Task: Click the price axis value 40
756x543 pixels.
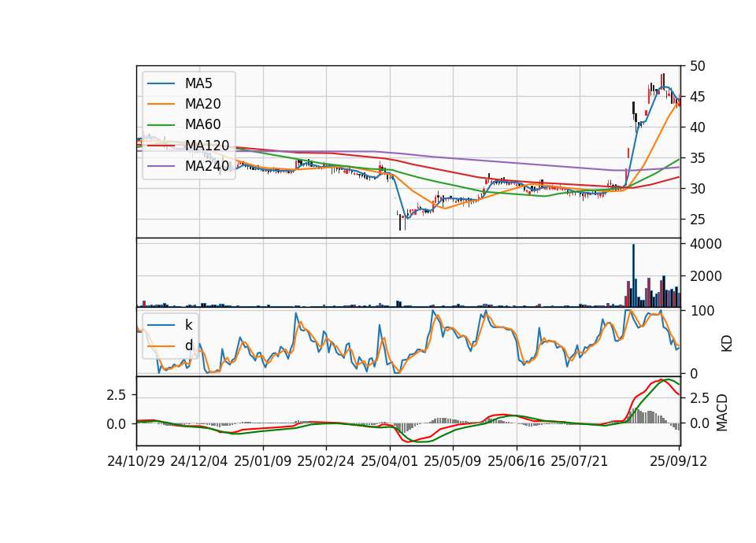Action: [x=698, y=127]
